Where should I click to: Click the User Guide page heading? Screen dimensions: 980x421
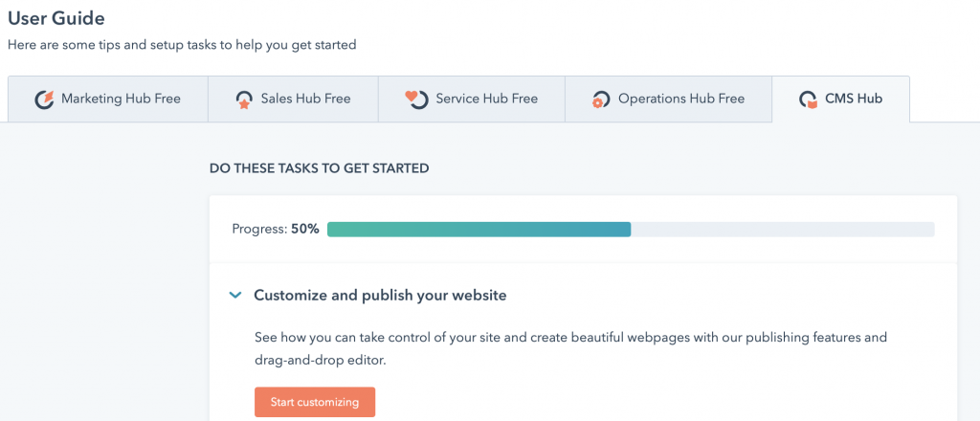[56, 18]
